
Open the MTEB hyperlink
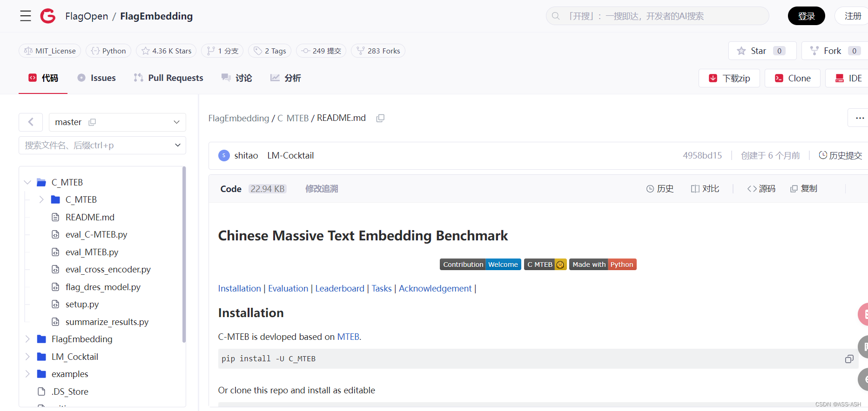[348, 337]
